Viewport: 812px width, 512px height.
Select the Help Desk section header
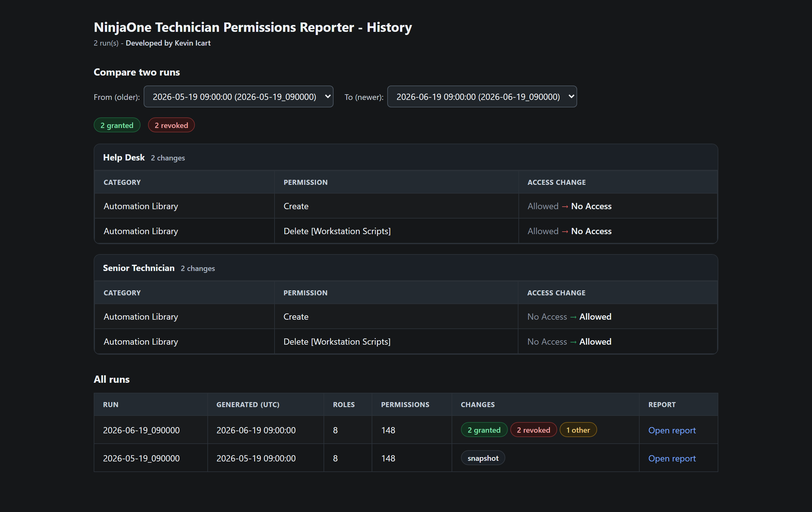tap(406, 157)
